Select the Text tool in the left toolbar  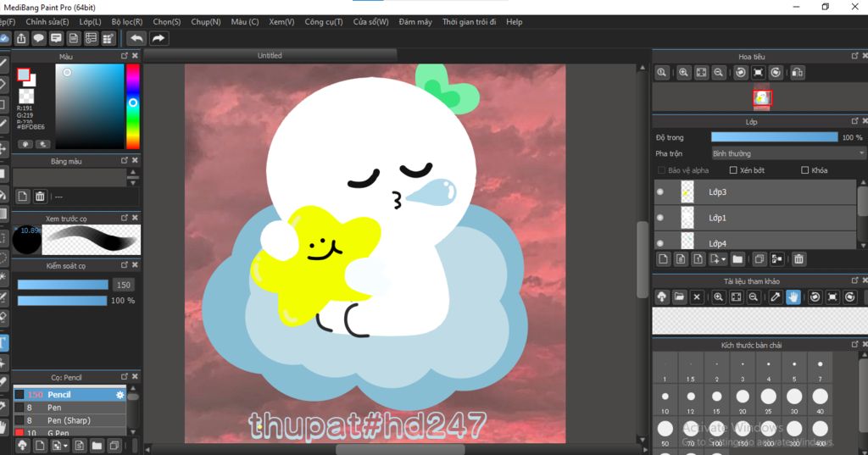[3, 342]
